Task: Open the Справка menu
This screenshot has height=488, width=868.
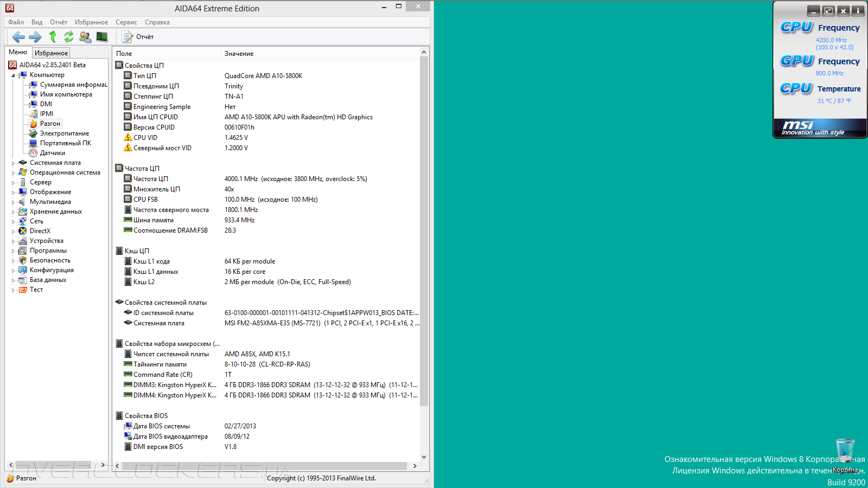Action: click(157, 22)
